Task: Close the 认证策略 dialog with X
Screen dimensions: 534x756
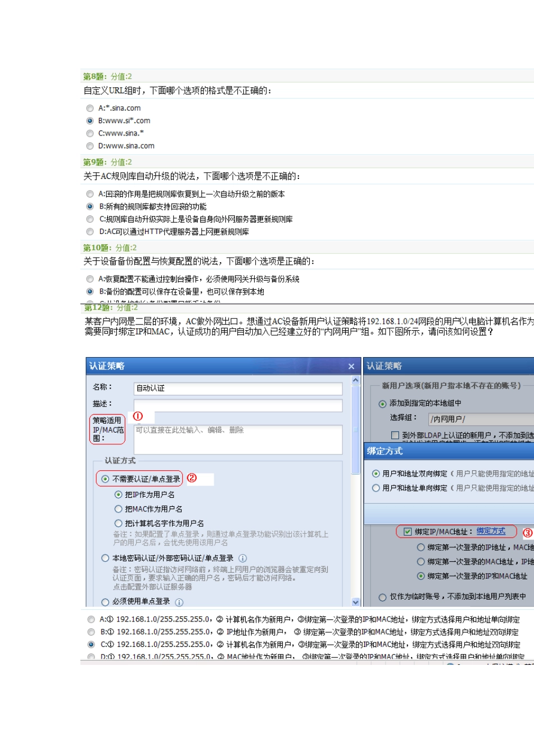Action: click(x=351, y=366)
